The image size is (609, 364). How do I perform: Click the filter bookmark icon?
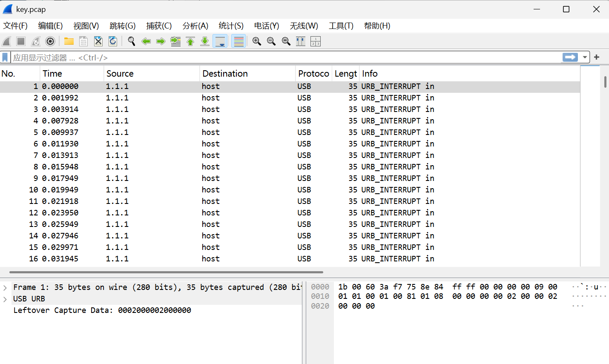5,57
